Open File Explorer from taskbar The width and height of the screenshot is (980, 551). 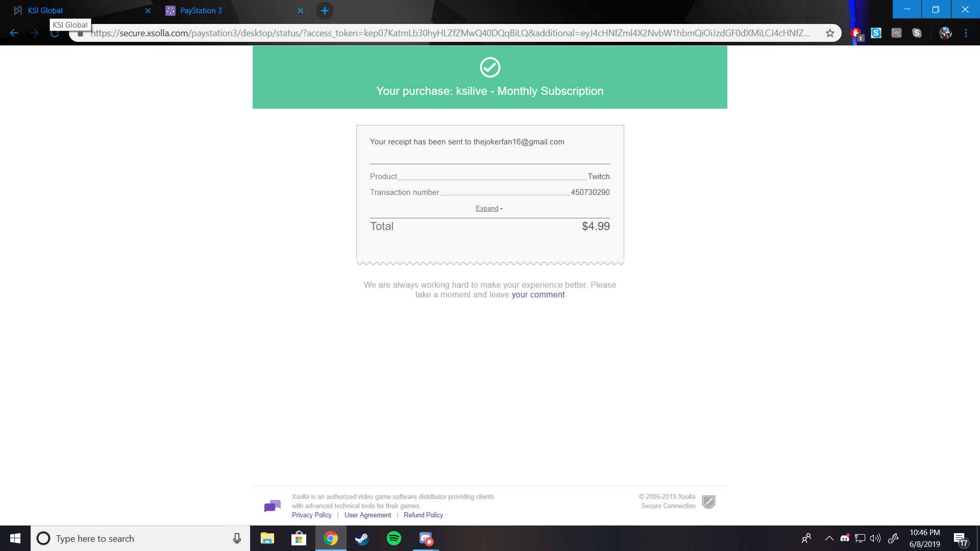[267, 538]
